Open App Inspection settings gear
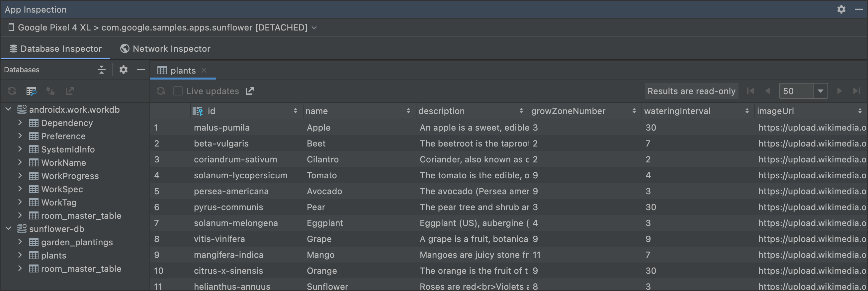The width and height of the screenshot is (868, 291). [841, 9]
